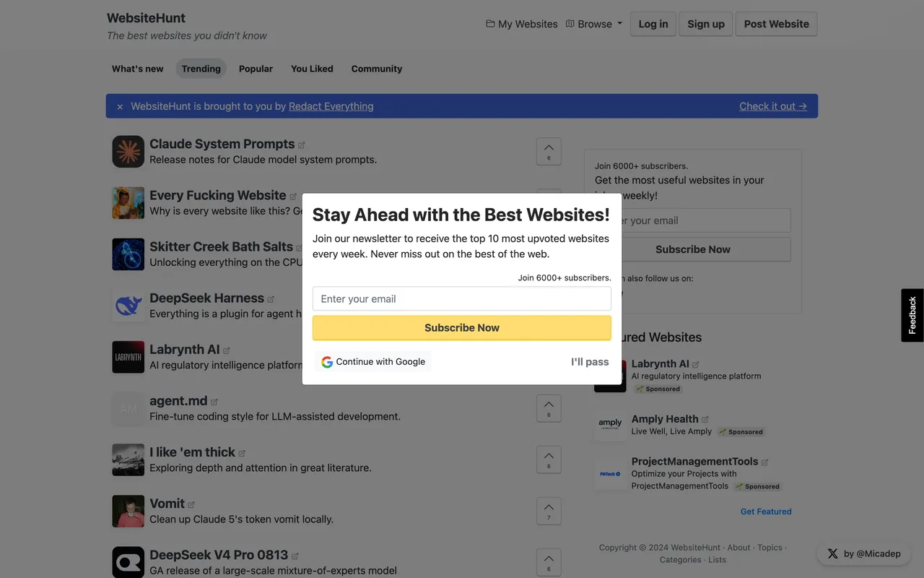Select the Trending tab
Screen dimensions: 924x578
pyautogui.click(x=201, y=69)
